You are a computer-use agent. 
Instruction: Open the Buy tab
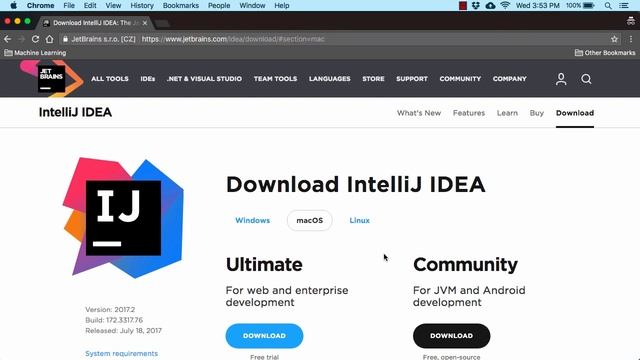(x=537, y=113)
